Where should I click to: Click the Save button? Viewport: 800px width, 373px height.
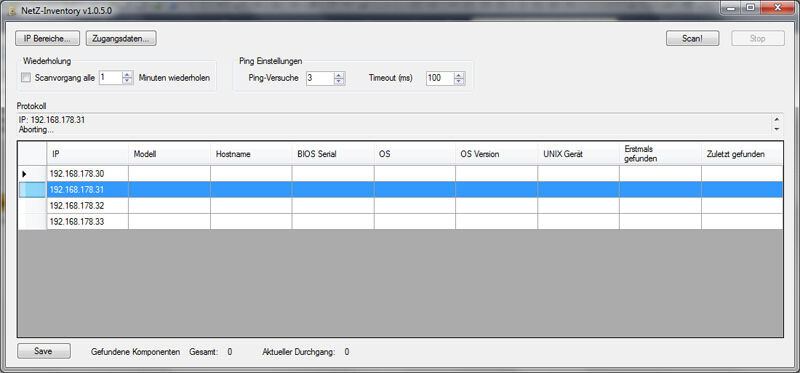coord(43,351)
